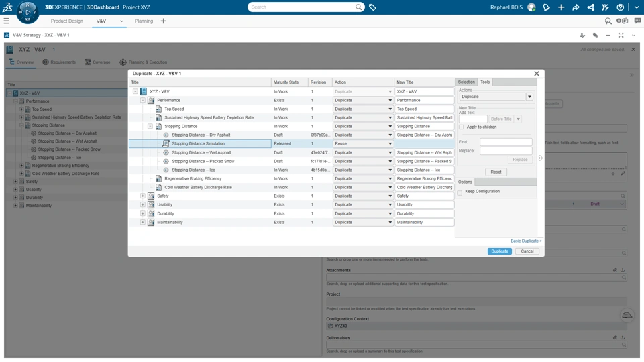Screen dimensions: 644x362
Task: Enable the Apply to children checkbox
Action: click(462, 127)
